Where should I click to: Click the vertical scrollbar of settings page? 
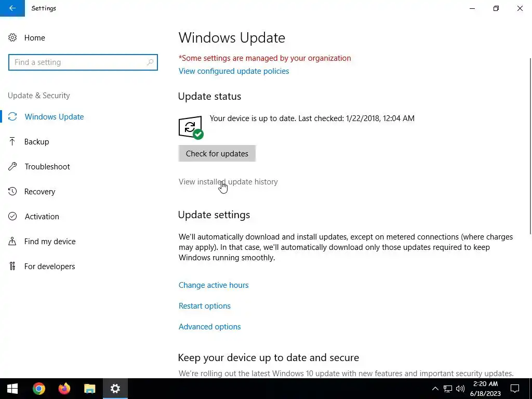530,146
